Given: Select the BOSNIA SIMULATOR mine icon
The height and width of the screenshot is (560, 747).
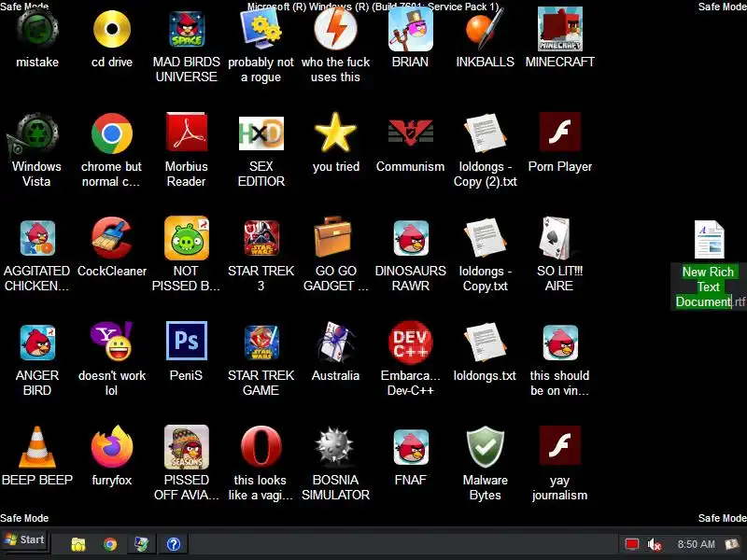Looking at the screenshot, I should (335, 447).
